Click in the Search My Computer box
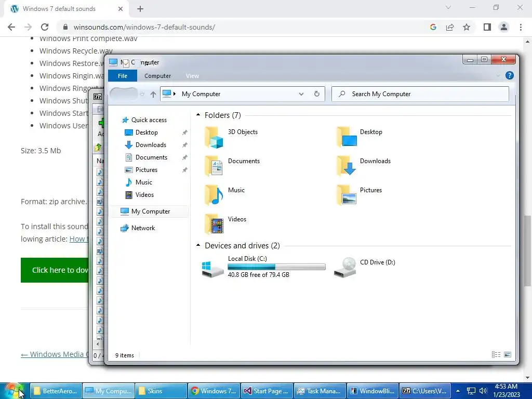Image resolution: width=532 pixels, height=399 pixels. click(x=420, y=94)
